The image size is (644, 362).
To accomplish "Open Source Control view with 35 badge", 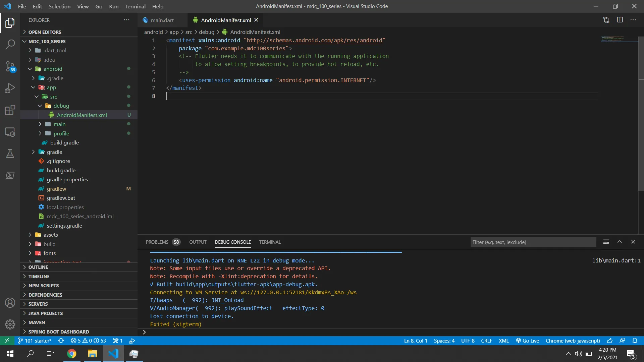I will (x=10, y=66).
